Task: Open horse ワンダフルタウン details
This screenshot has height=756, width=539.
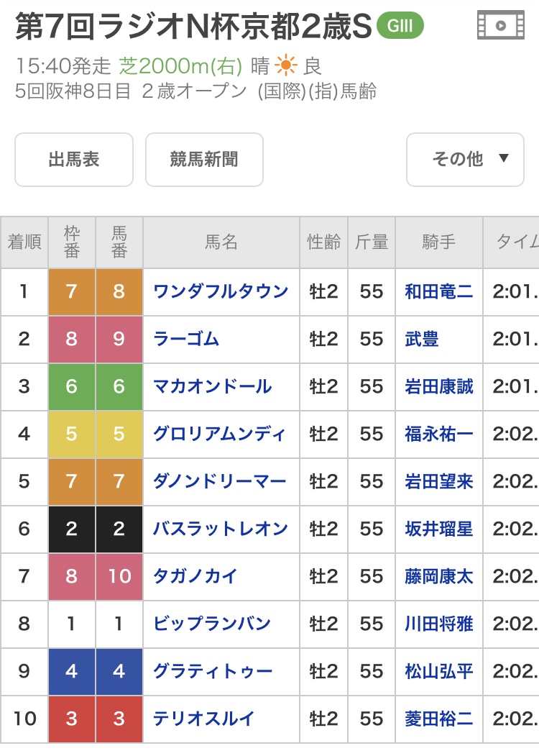Action: 221,292
